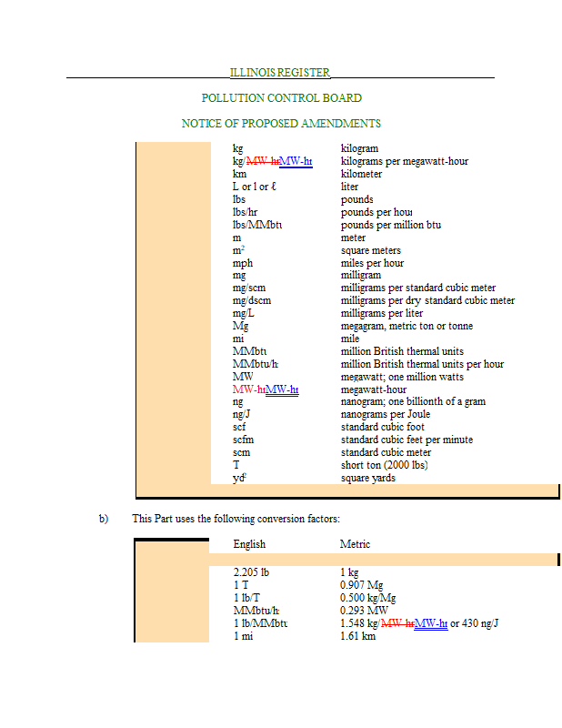Click the word kilogram in definitions list
562x728 pixels.
(x=359, y=148)
